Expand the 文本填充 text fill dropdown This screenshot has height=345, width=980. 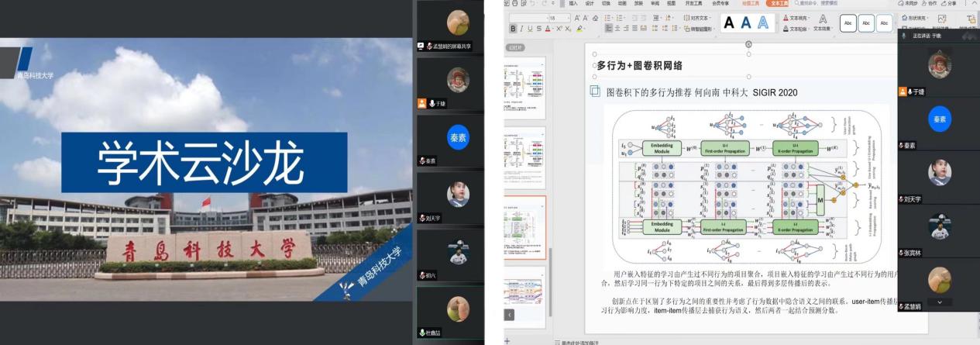810,17
